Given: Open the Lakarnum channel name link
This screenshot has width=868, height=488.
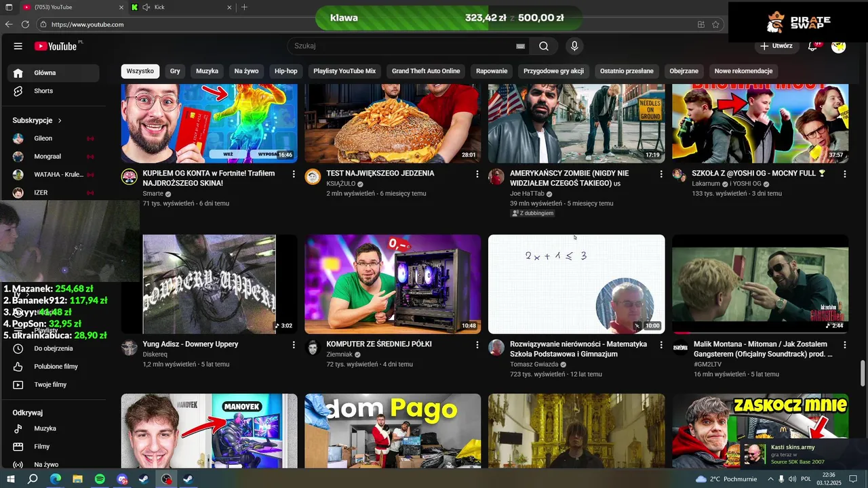Looking at the screenshot, I should (x=706, y=184).
